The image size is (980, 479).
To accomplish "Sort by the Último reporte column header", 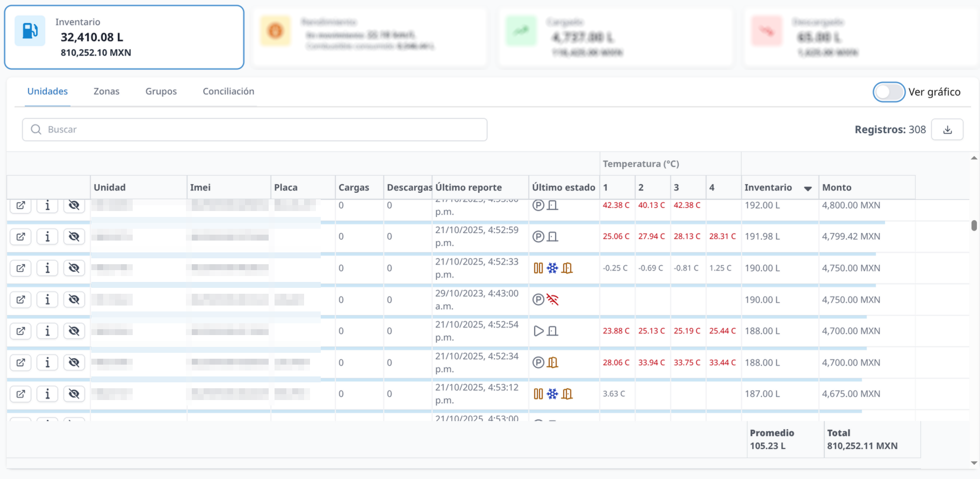I will 469,187.
